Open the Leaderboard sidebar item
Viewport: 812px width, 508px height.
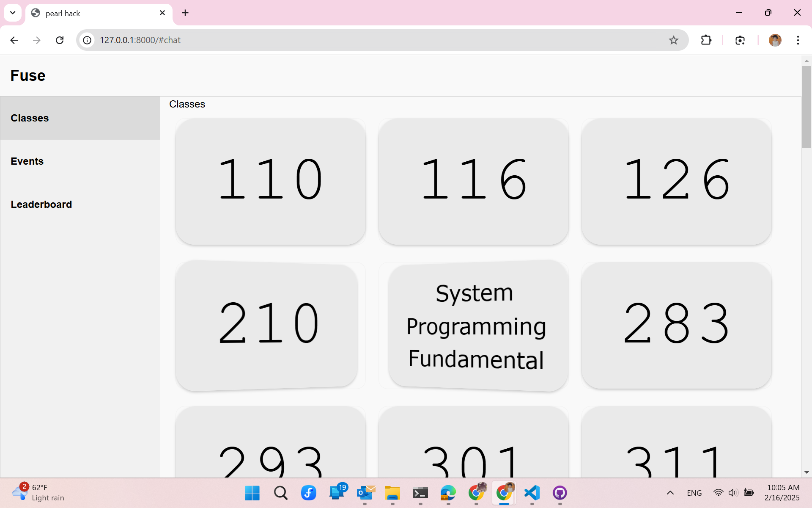coord(41,204)
